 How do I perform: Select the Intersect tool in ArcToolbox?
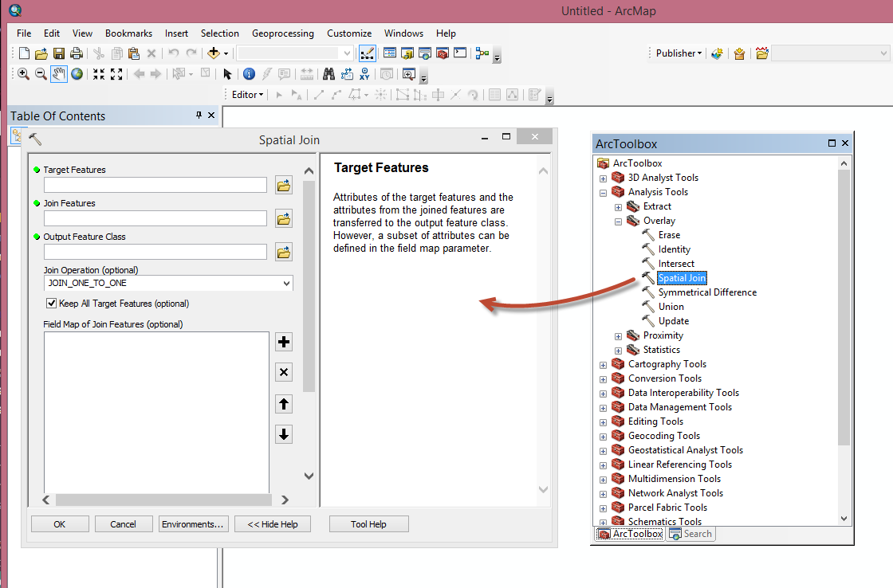pyautogui.click(x=676, y=264)
